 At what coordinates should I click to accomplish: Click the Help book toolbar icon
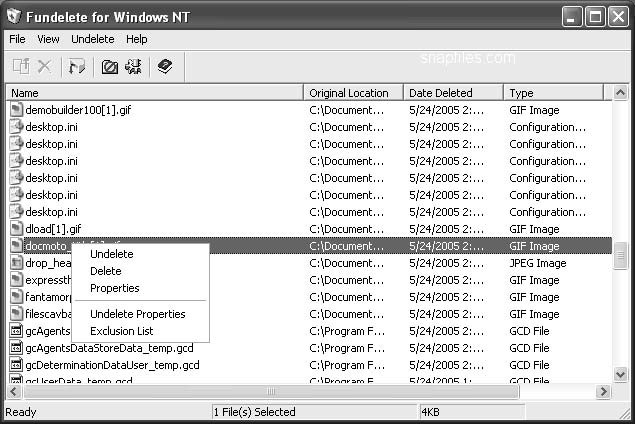tap(165, 67)
